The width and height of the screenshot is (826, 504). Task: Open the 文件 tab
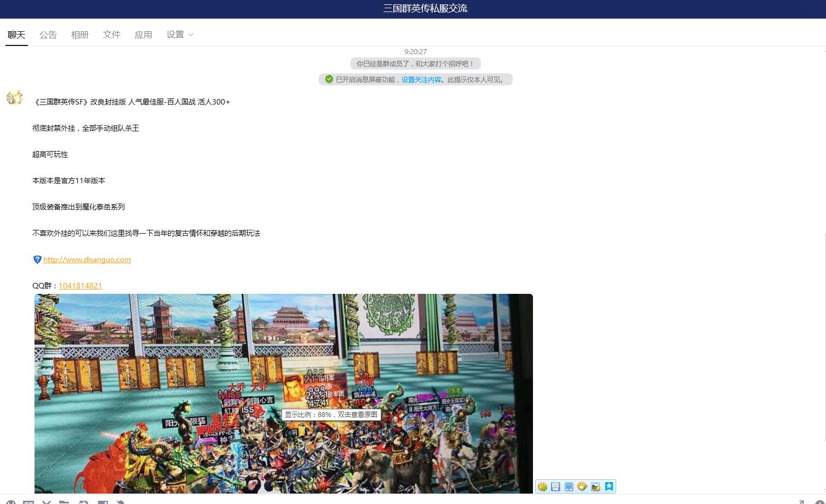(x=112, y=34)
